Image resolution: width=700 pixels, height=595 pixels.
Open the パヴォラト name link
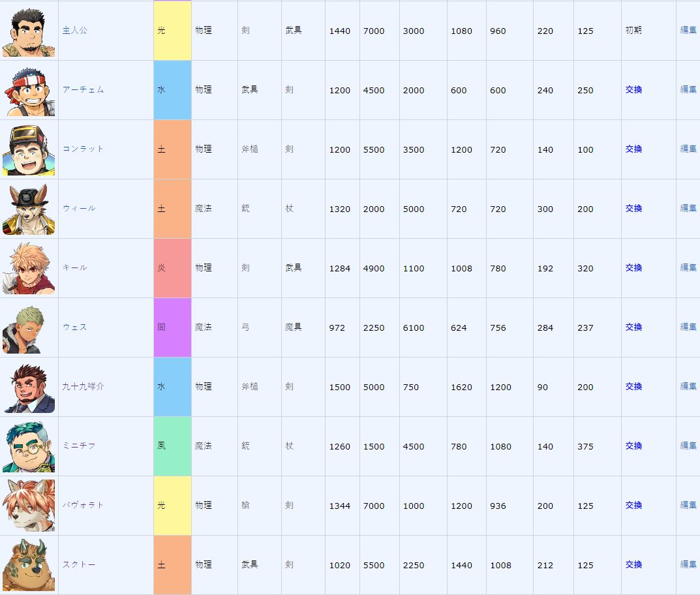[x=83, y=505]
